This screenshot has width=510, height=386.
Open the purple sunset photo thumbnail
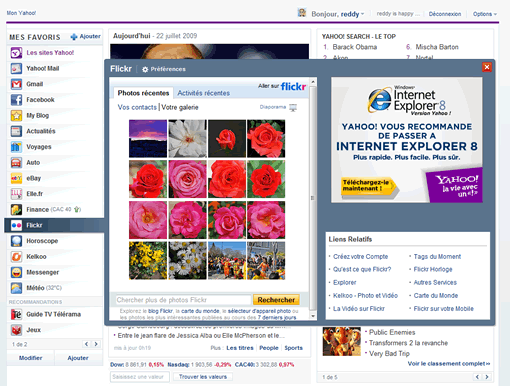coord(148,139)
